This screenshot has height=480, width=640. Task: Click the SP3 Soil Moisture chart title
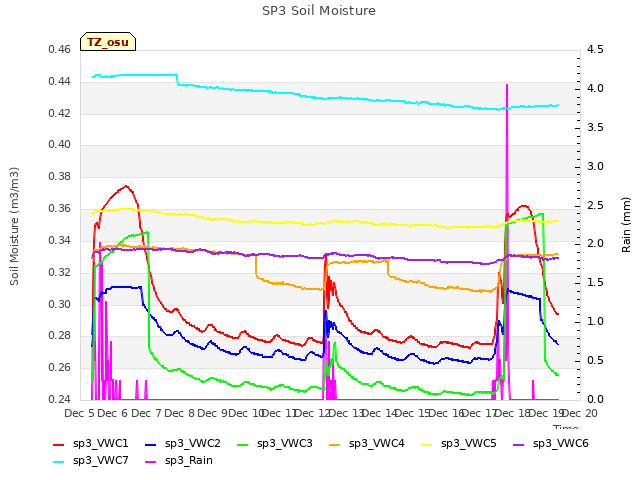pyautogui.click(x=319, y=11)
